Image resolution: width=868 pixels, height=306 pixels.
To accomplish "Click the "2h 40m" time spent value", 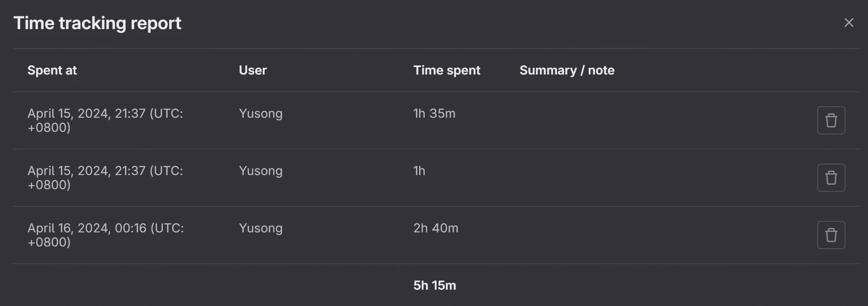I will [435, 228].
